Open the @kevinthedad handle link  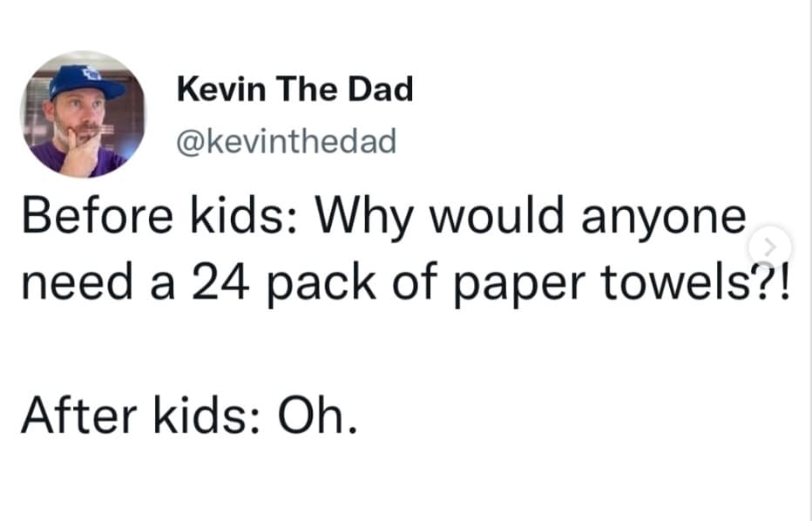286,139
